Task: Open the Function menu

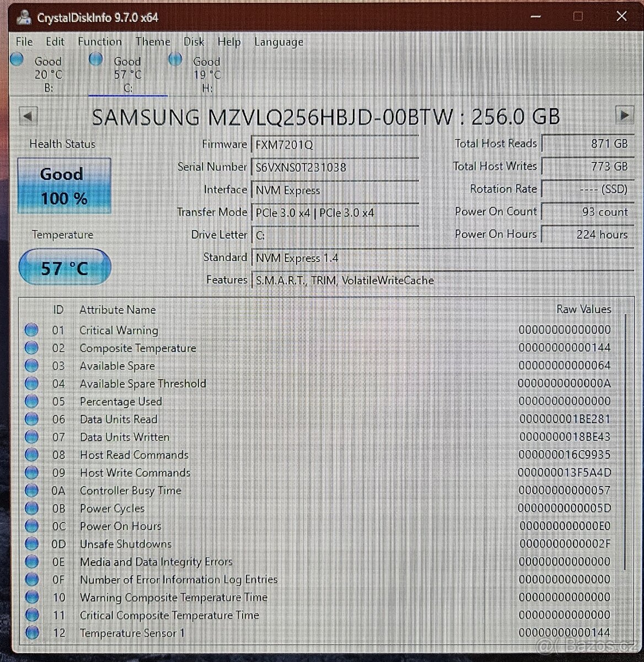Action: click(100, 41)
